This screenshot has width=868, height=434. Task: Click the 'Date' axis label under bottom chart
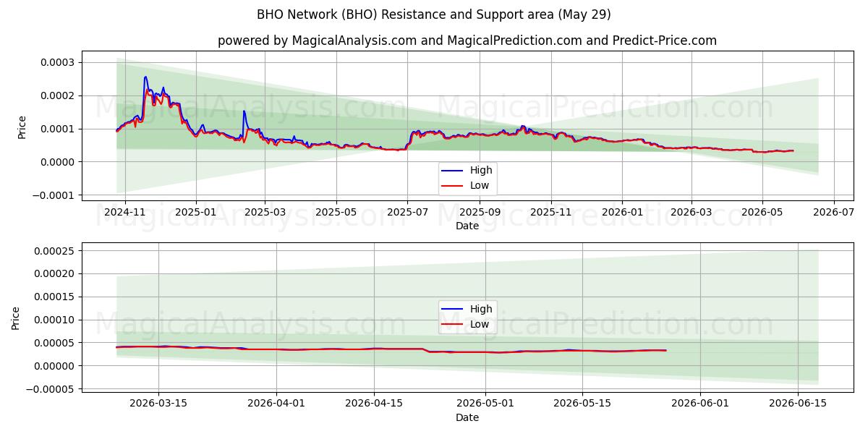[x=467, y=417]
